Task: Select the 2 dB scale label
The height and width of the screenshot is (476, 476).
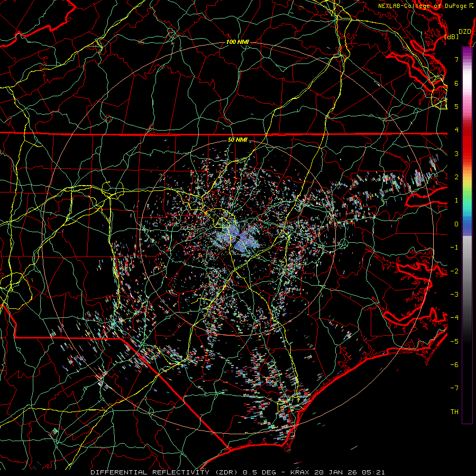Action: tap(456, 177)
